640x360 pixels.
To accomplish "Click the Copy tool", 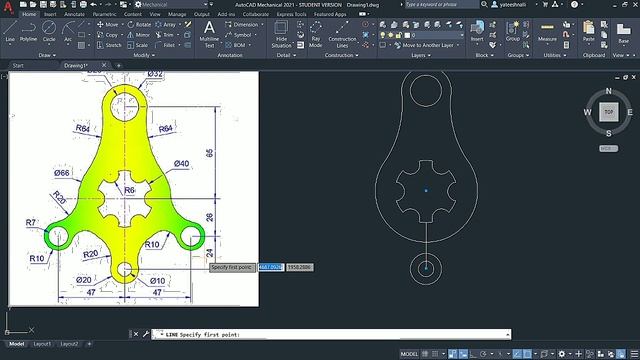I will tap(107, 35).
